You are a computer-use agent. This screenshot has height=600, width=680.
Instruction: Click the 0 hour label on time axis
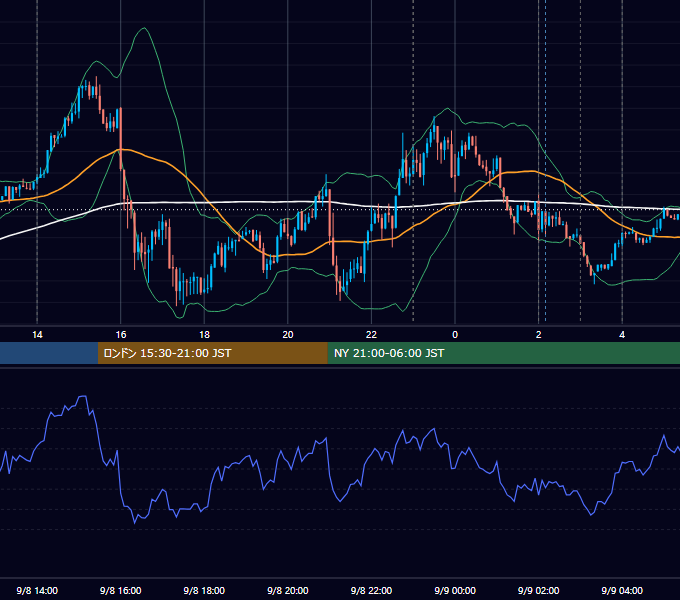point(455,335)
